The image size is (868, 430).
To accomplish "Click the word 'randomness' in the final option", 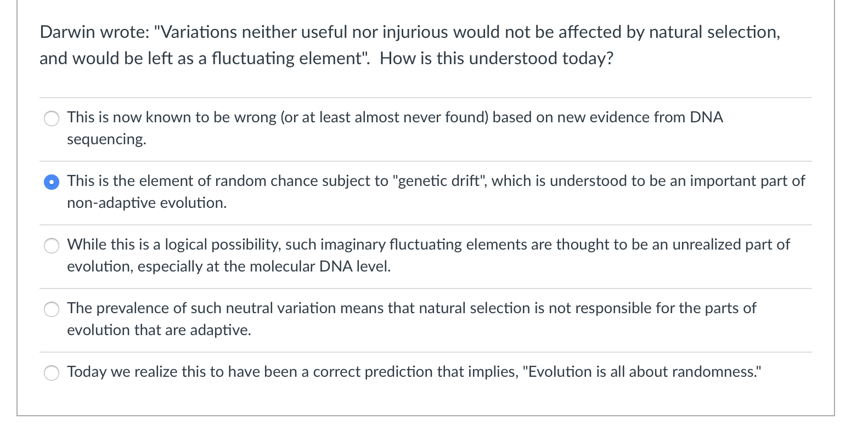I will pyautogui.click(x=719, y=372).
